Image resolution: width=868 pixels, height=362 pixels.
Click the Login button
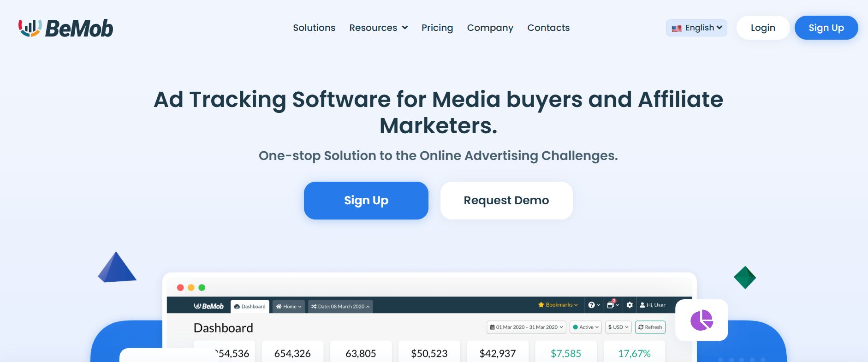(763, 28)
